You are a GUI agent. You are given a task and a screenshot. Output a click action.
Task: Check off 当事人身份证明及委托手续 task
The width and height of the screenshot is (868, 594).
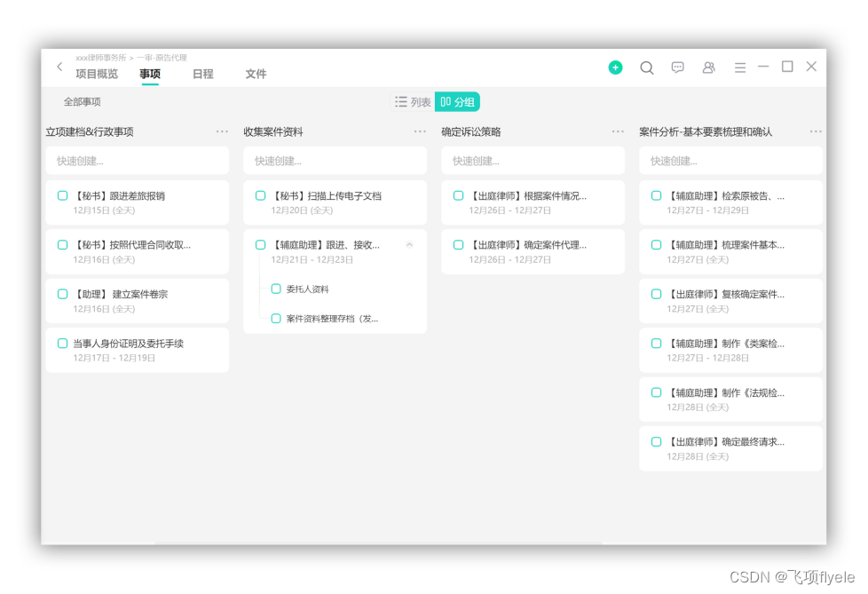click(62, 344)
